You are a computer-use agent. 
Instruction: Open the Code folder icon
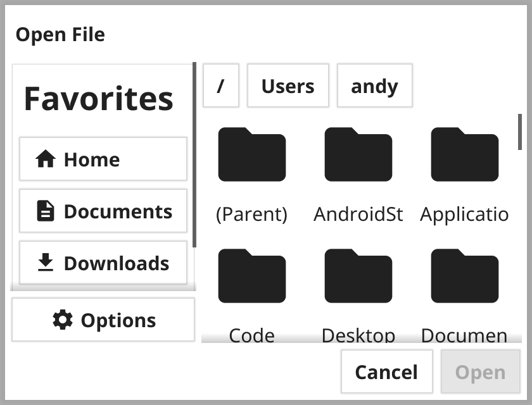coord(251,277)
